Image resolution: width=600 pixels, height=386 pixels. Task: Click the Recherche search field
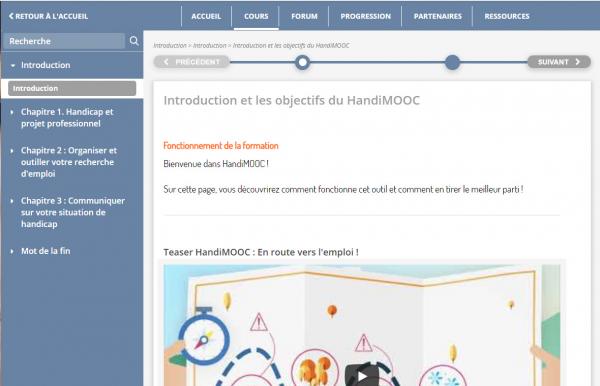(64, 41)
